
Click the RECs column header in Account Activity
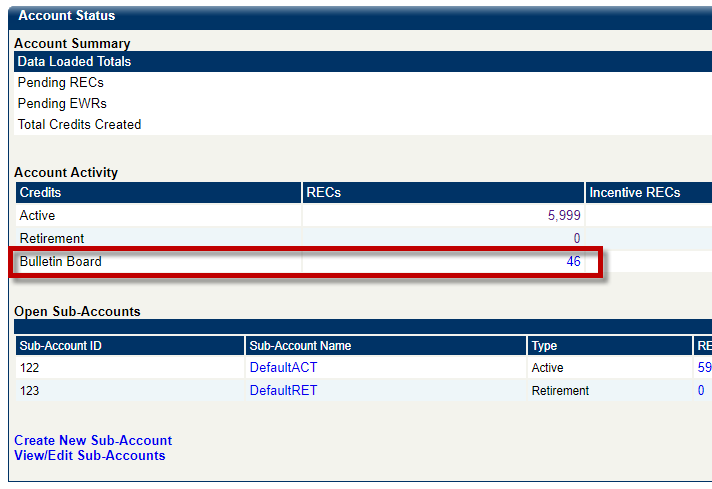click(324, 193)
